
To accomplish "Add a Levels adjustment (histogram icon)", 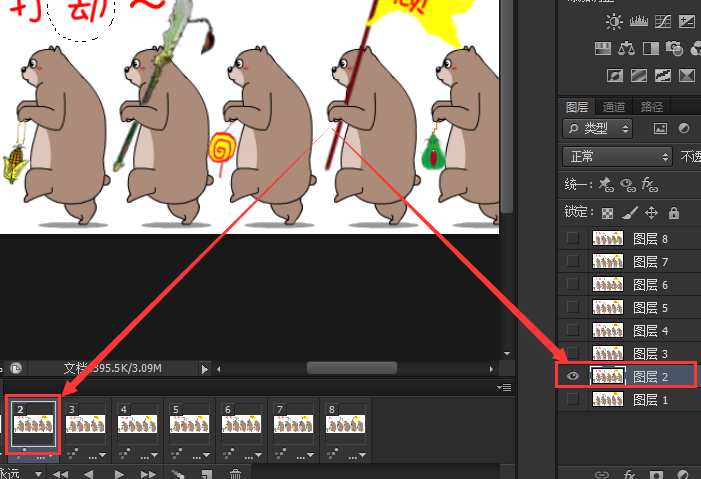I will pyautogui.click(x=638, y=21).
